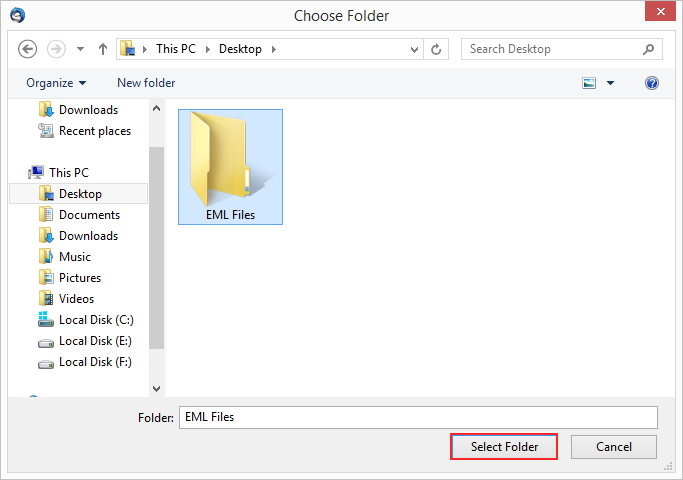Open the recent locations dropdown arrow
Image resolution: width=683 pixels, height=480 pixels.
click(81, 49)
